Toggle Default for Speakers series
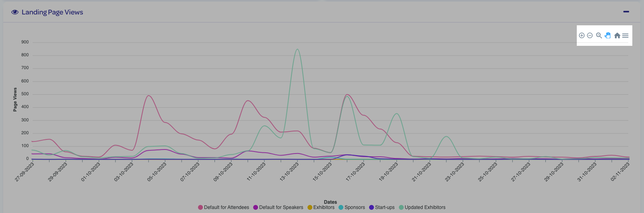Screen dimensions: 644x213 point(281,207)
